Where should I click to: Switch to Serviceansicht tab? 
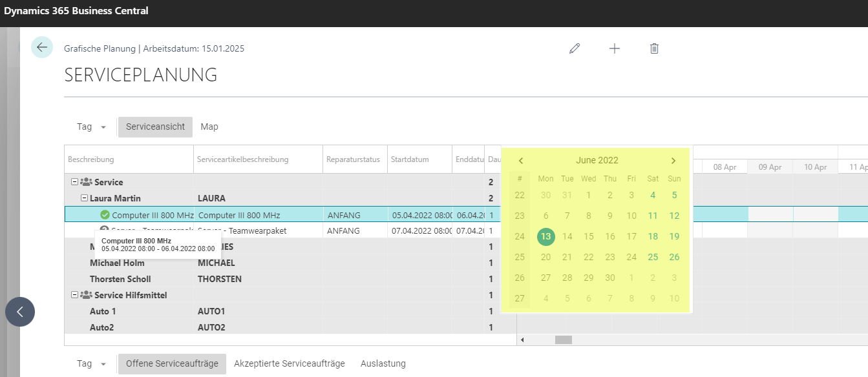point(155,127)
